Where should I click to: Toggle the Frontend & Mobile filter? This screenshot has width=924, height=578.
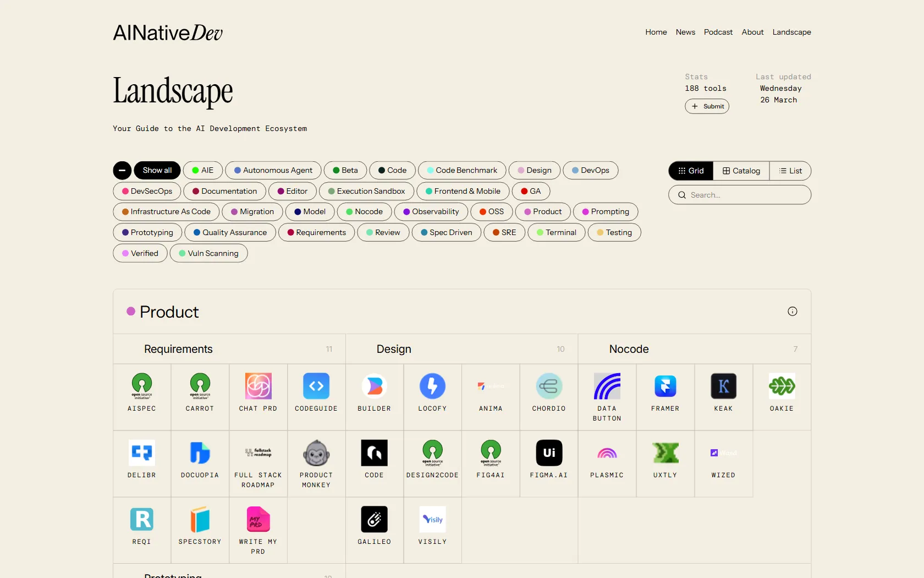(463, 191)
